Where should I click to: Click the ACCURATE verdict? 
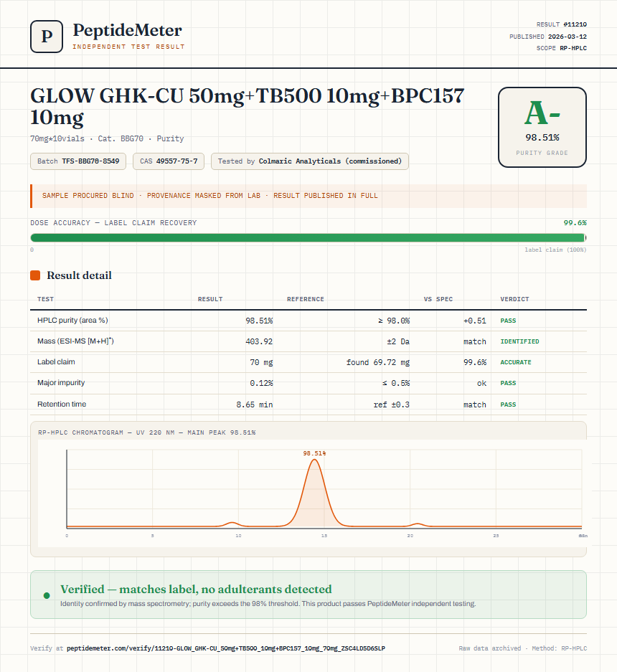click(x=516, y=362)
